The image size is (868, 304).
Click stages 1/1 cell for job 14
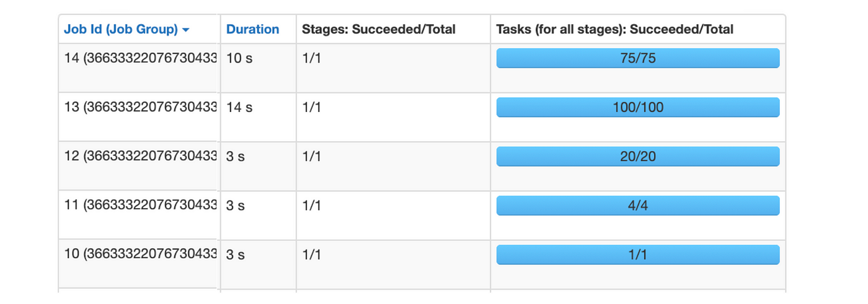[x=311, y=58]
